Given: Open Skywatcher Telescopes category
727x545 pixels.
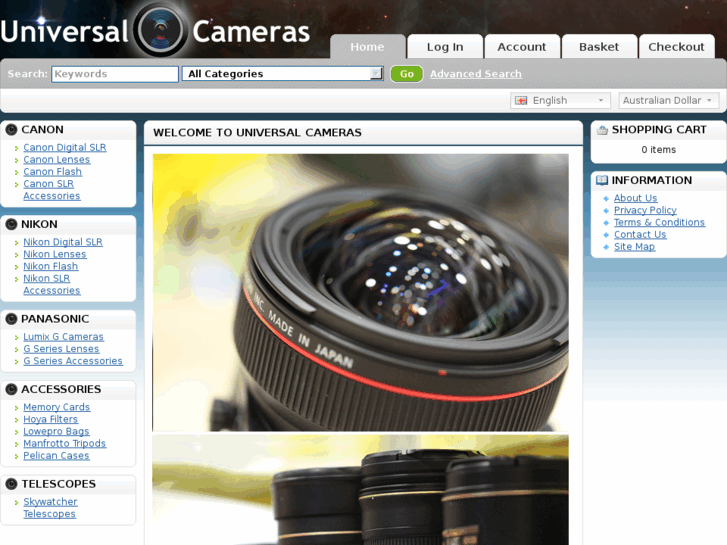Looking at the screenshot, I should [50, 508].
